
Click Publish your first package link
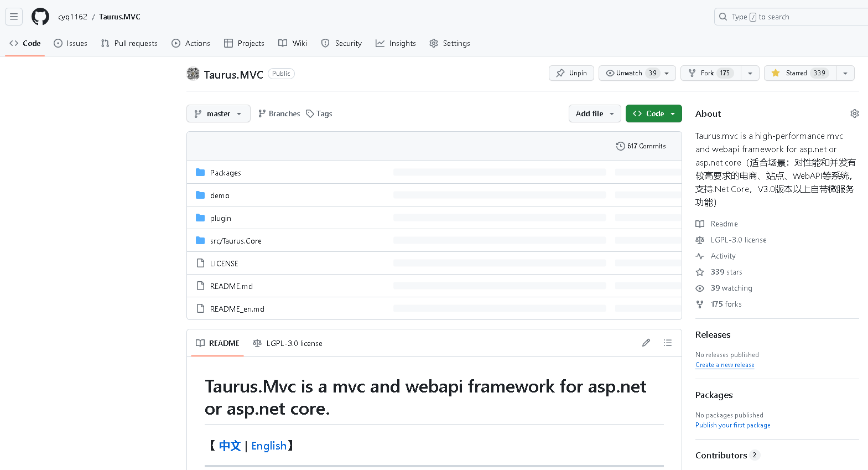pos(733,425)
